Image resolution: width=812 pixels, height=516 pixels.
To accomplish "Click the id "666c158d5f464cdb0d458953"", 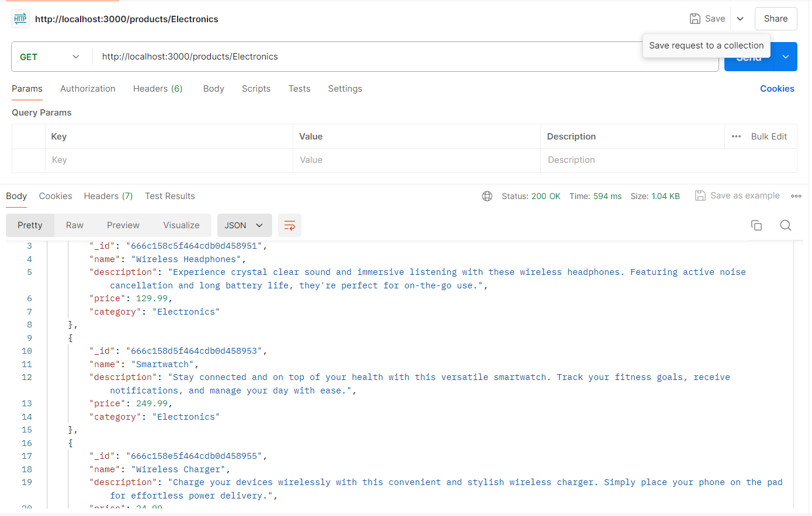I will (194, 351).
